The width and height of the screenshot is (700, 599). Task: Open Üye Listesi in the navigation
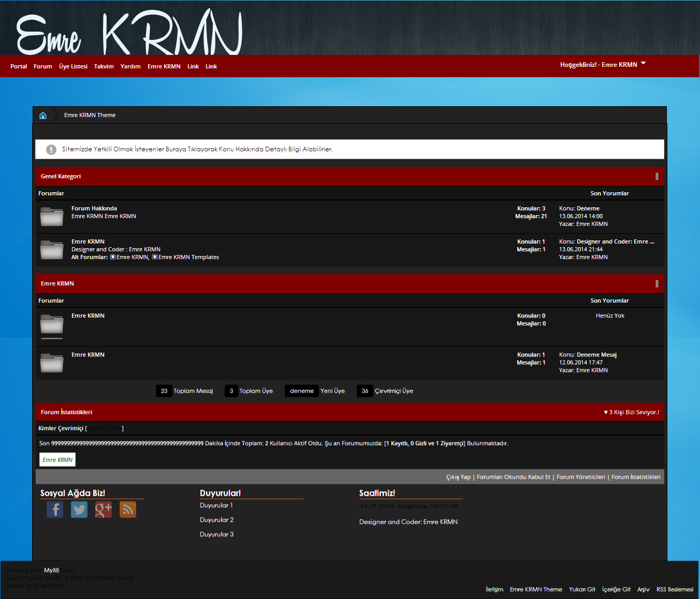tap(73, 66)
